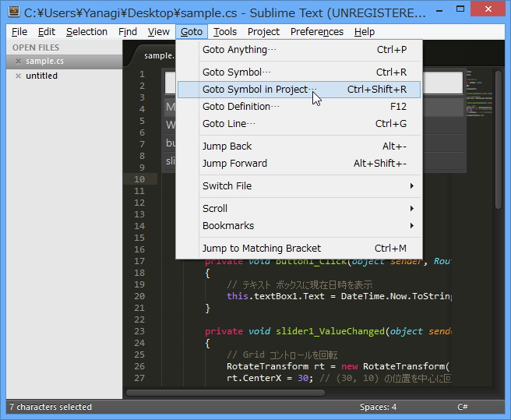Click line number 17 in the gutter

point(139,261)
